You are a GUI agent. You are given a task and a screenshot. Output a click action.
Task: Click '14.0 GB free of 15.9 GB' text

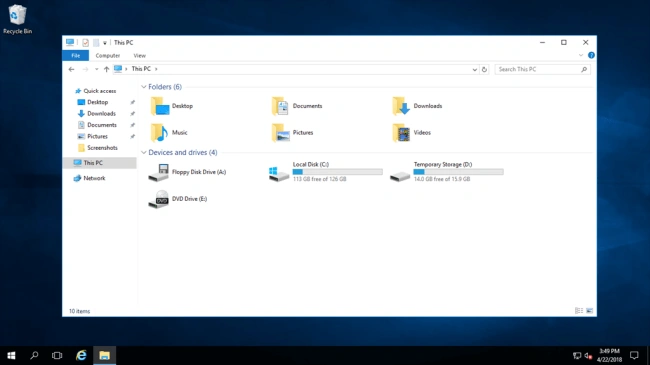click(442, 179)
